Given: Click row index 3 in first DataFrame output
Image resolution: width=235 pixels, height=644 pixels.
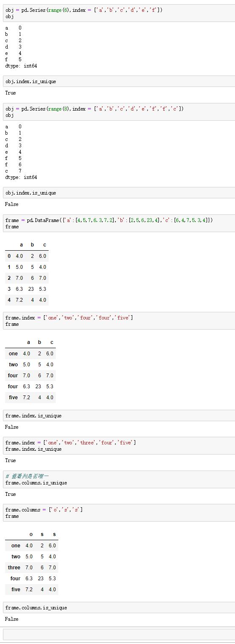Looking at the screenshot, I should click(x=9, y=289).
